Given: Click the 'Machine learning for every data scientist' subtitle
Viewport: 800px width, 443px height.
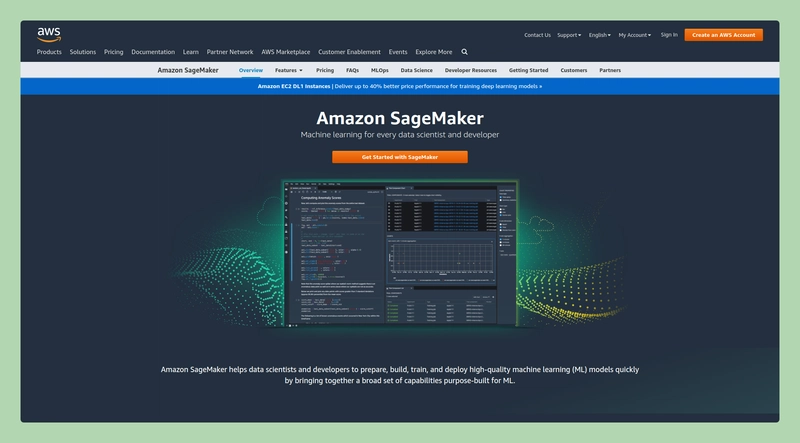Looking at the screenshot, I should (x=399, y=135).
